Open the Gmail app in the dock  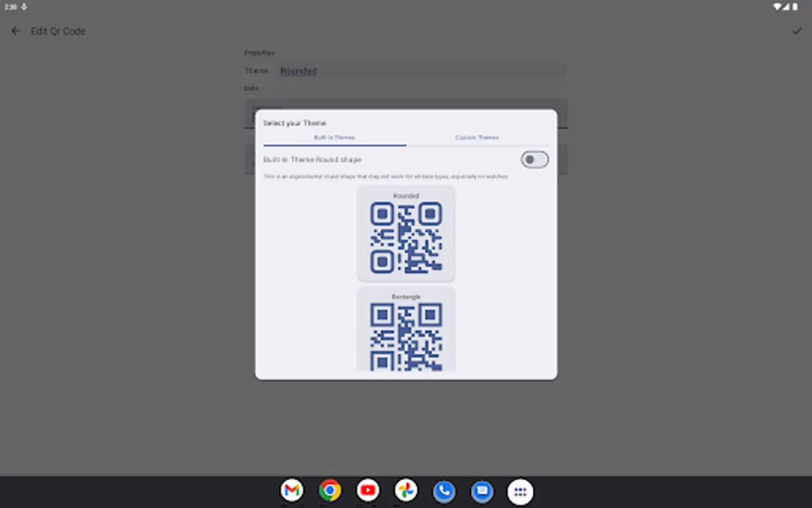292,491
